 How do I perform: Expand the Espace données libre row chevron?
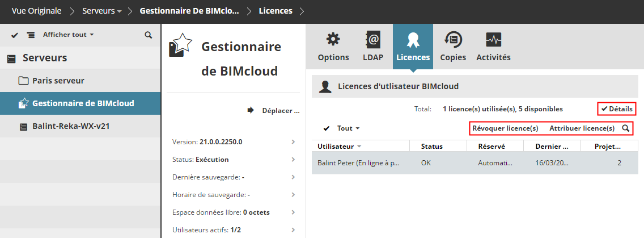293,212
